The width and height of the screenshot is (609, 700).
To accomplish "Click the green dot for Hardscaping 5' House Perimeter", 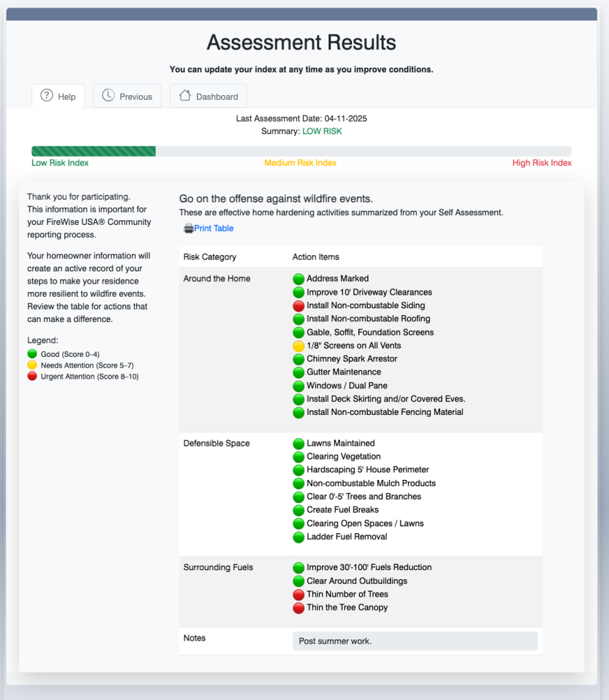I will [299, 470].
